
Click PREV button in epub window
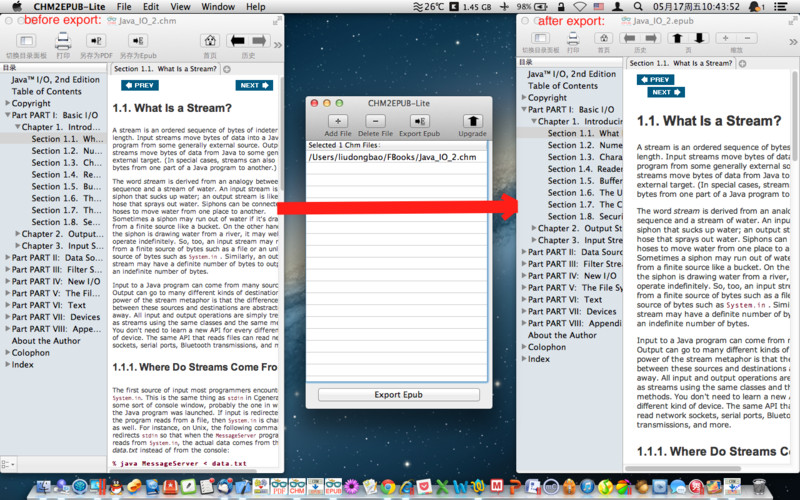[656, 80]
